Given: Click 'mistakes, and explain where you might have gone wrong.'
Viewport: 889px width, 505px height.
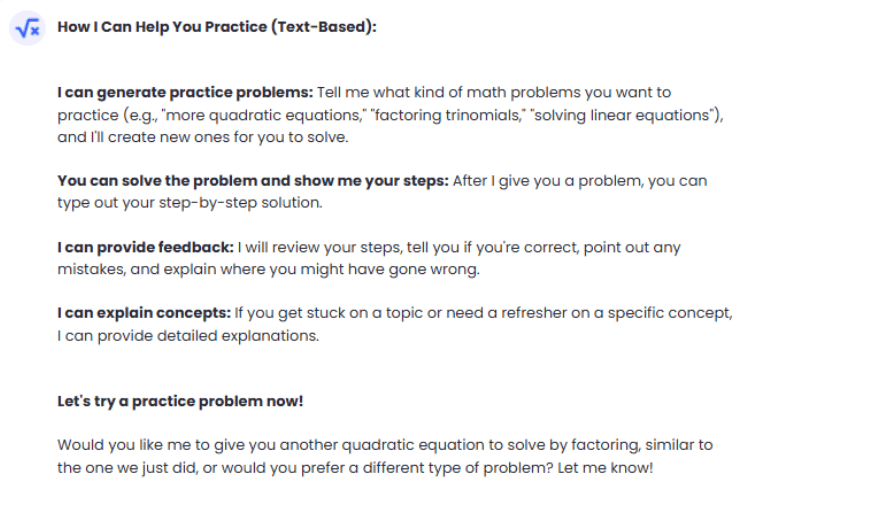Looking at the screenshot, I should [x=269, y=269].
